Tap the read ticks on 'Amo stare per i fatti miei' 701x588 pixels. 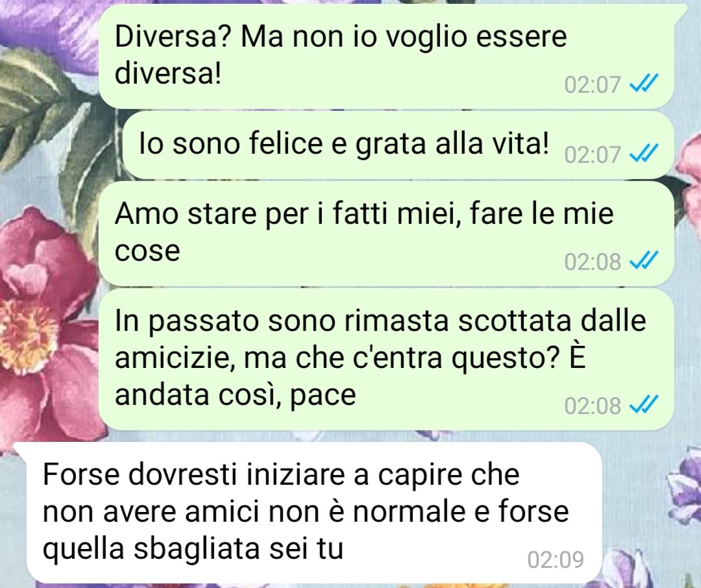[643, 261]
